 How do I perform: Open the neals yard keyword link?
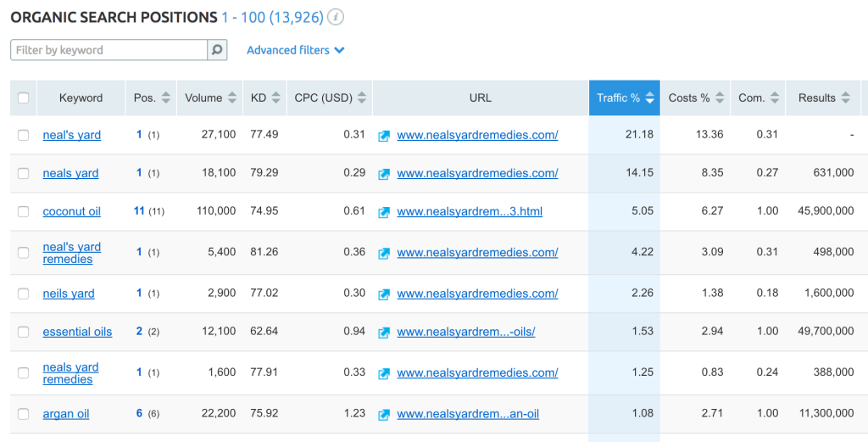click(x=71, y=173)
